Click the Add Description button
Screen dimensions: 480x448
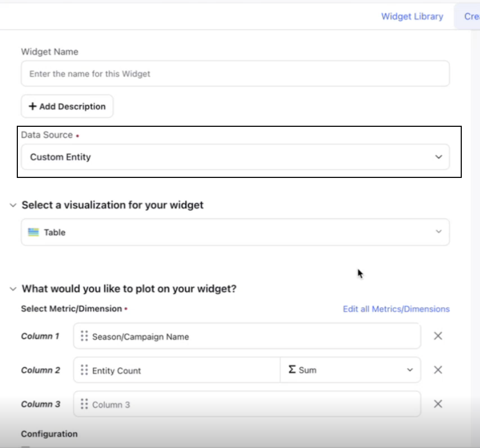pos(67,106)
